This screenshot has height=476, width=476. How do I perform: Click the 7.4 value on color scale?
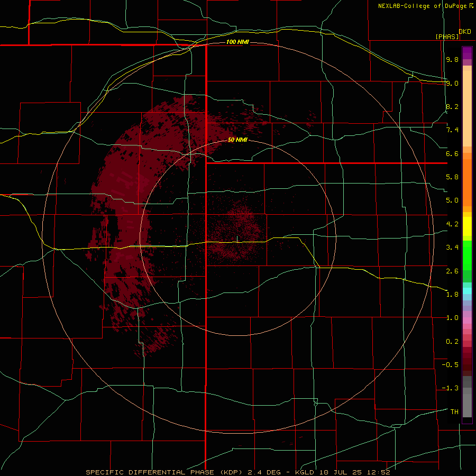tap(452, 130)
